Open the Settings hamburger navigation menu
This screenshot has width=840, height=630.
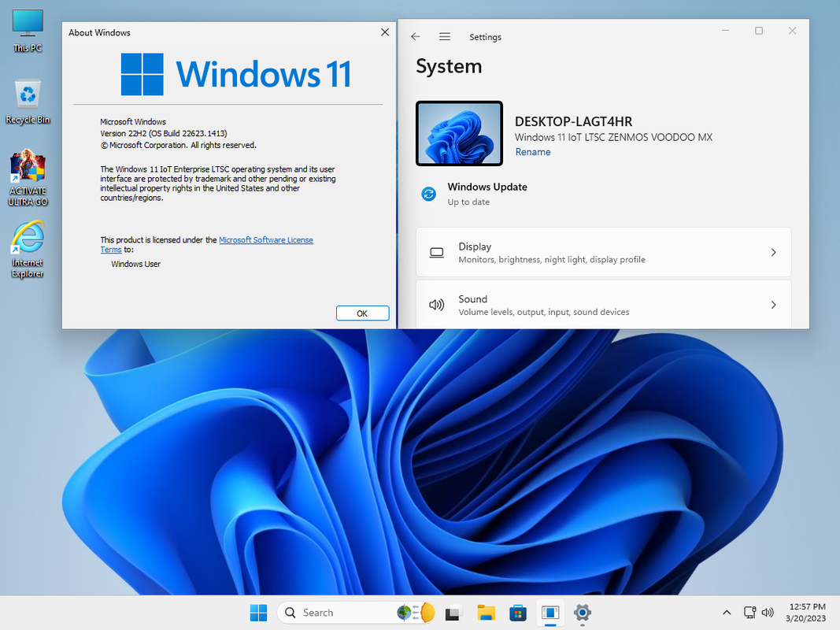point(445,36)
